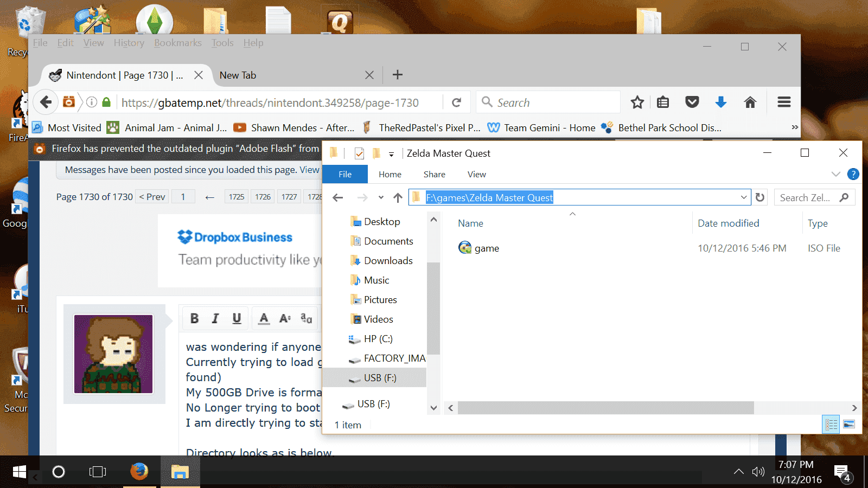Go to the Firefox home page
This screenshot has width=868, height=488.
tap(750, 102)
